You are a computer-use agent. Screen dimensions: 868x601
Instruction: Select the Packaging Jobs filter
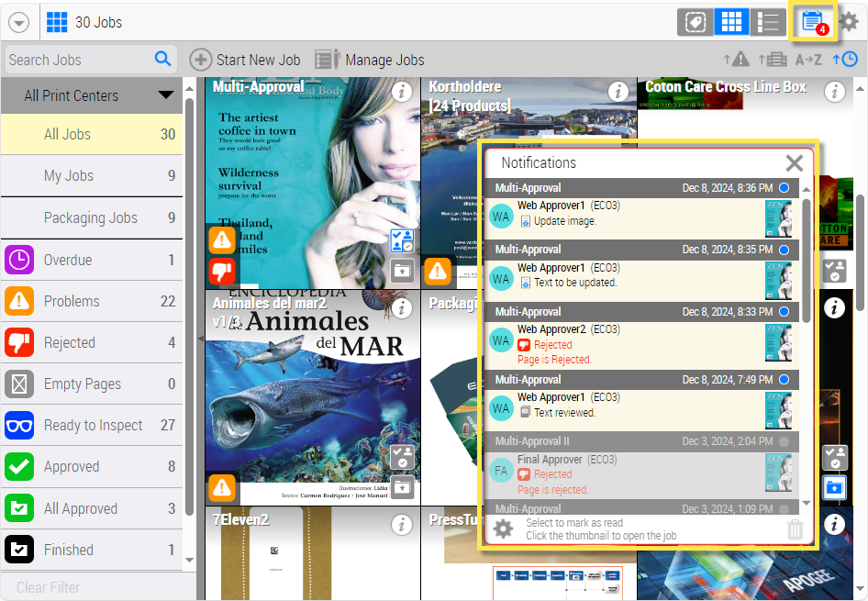pyautogui.click(x=92, y=218)
